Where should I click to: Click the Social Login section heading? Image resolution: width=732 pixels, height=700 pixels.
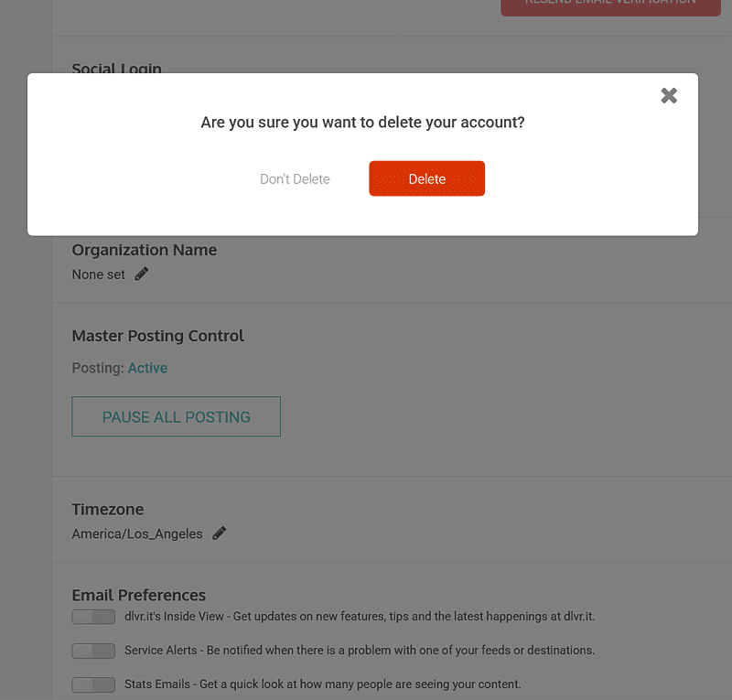pos(116,70)
